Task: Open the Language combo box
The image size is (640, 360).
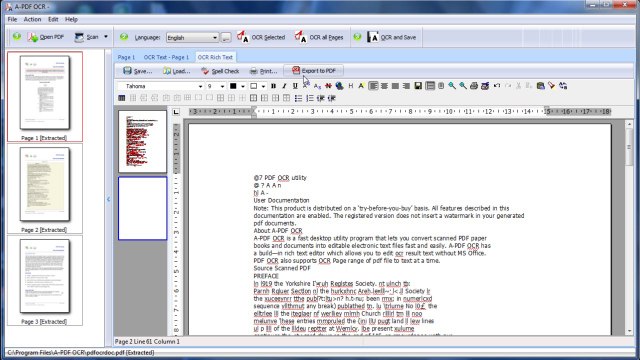Action: coord(192,38)
